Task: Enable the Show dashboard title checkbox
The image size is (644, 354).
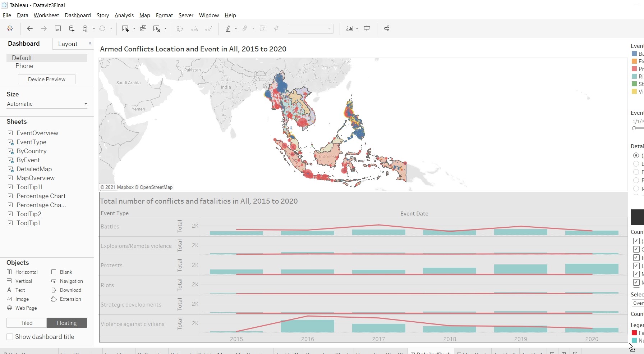Action: (10, 337)
